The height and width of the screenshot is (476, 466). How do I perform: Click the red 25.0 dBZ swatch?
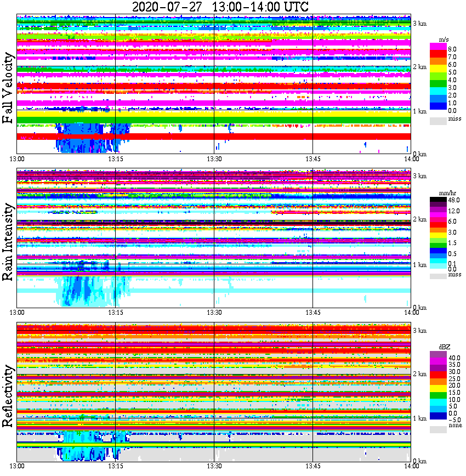point(438,375)
